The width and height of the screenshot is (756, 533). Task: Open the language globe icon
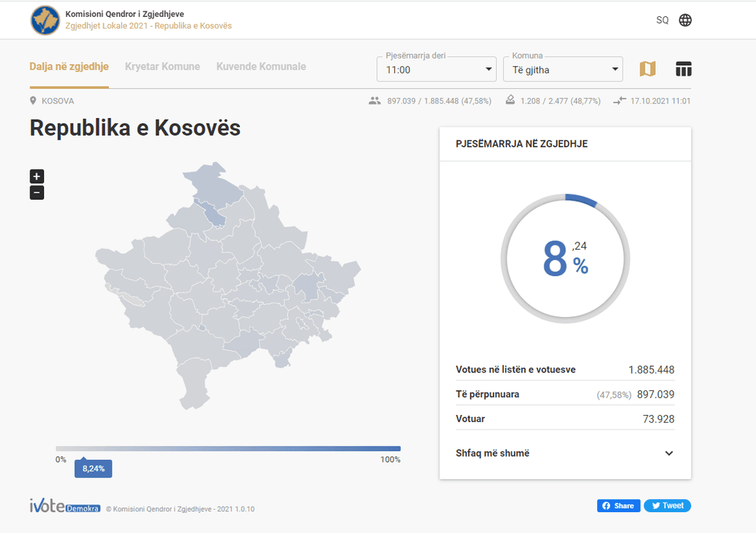point(685,20)
